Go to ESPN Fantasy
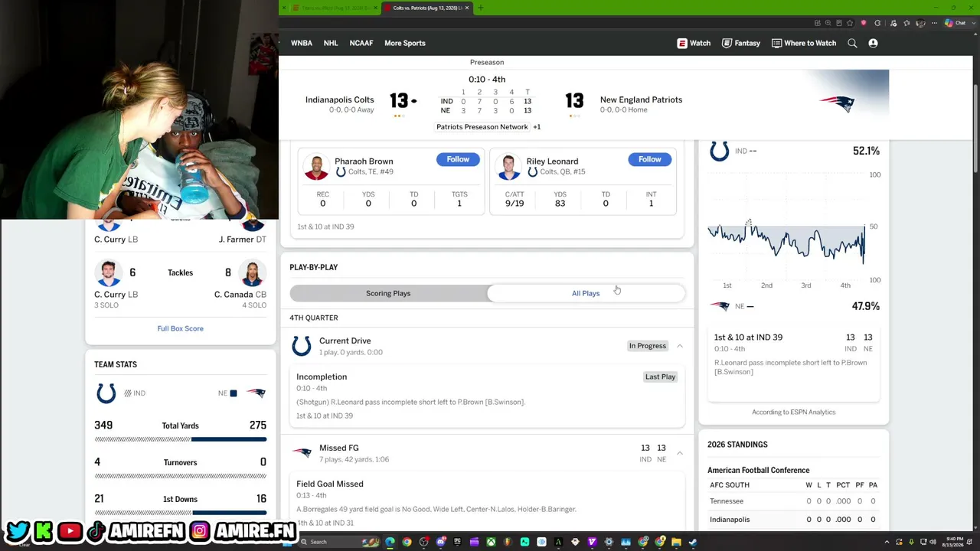 tap(741, 44)
